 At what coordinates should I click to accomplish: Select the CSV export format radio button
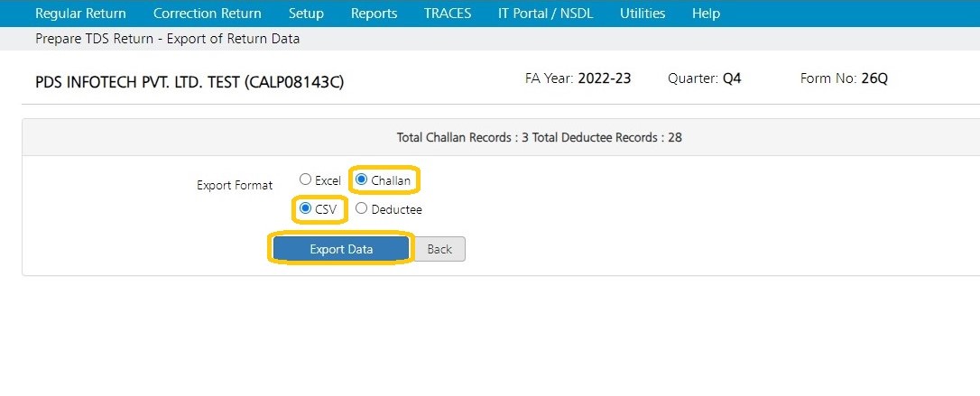[306, 208]
